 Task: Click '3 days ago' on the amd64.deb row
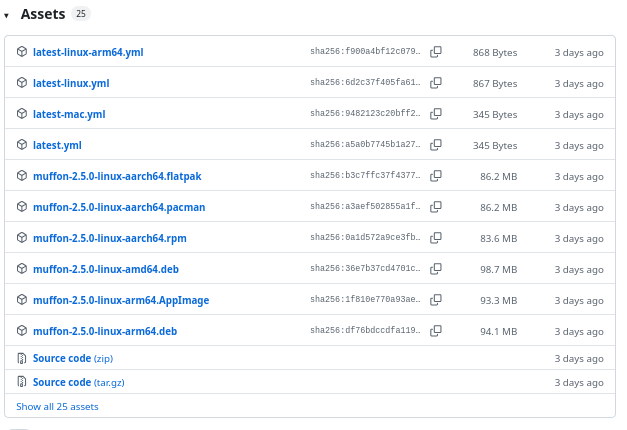coord(579,270)
